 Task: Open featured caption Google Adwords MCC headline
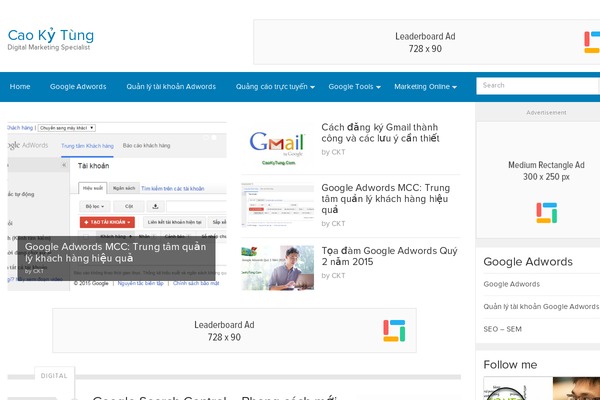tap(115, 253)
